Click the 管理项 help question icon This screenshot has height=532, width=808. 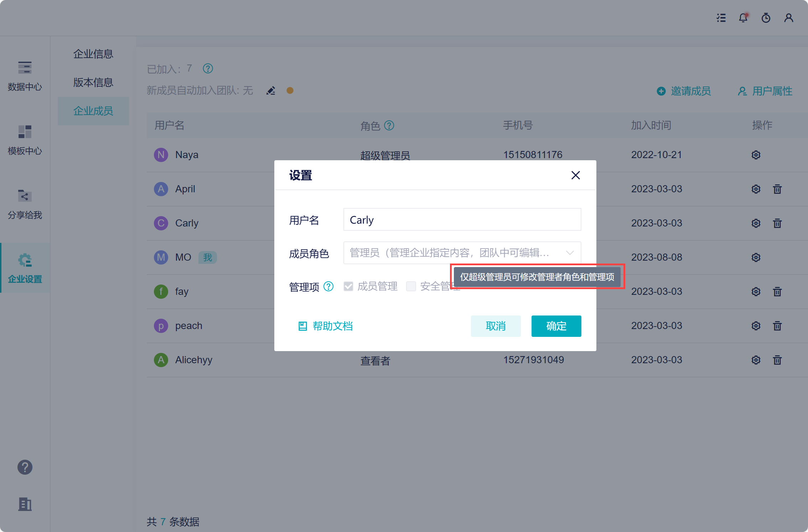(328, 286)
